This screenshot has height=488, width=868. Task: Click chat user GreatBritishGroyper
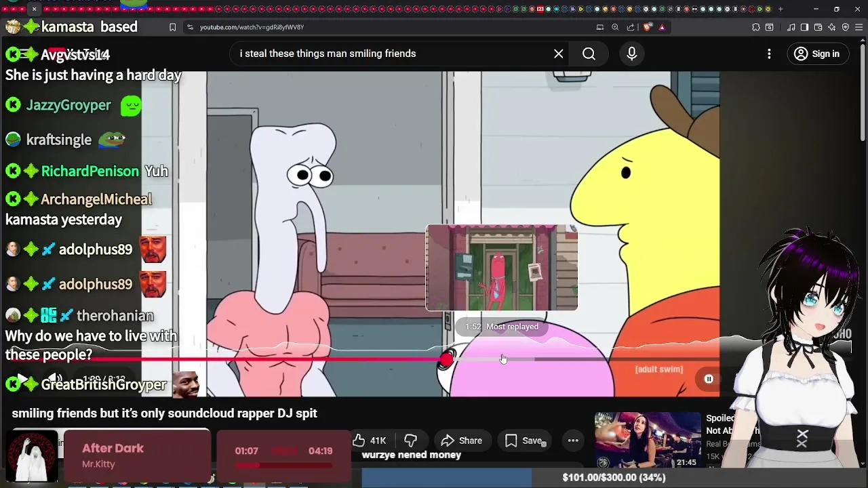click(104, 384)
